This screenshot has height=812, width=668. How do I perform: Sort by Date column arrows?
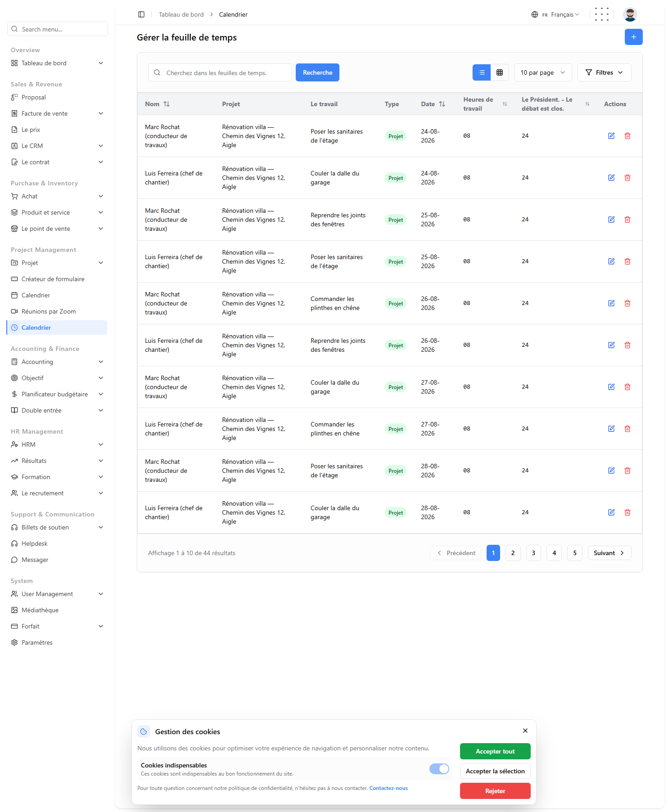442,104
